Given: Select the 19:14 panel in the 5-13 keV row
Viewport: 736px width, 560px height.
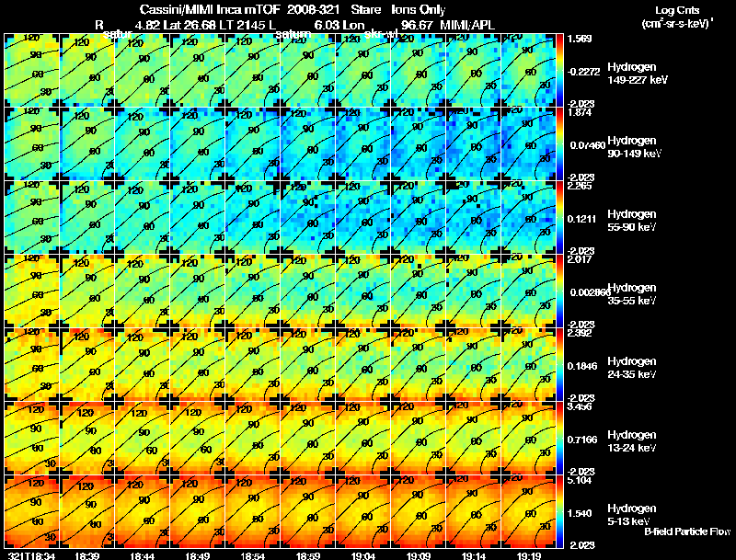Looking at the screenshot, I should (x=474, y=511).
